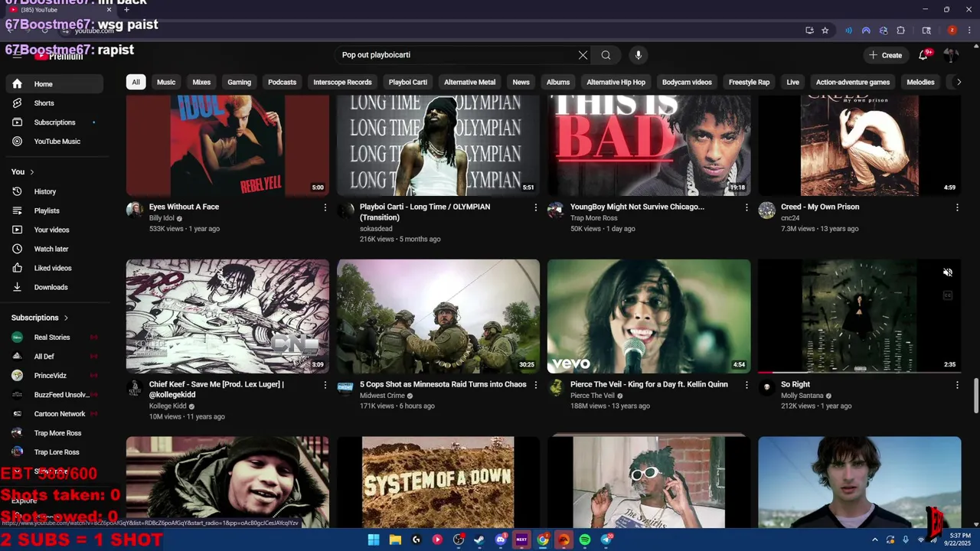The height and width of the screenshot is (551, 980).
Task: Open the YouTube account avatar menu
Action: coord(951,55)
